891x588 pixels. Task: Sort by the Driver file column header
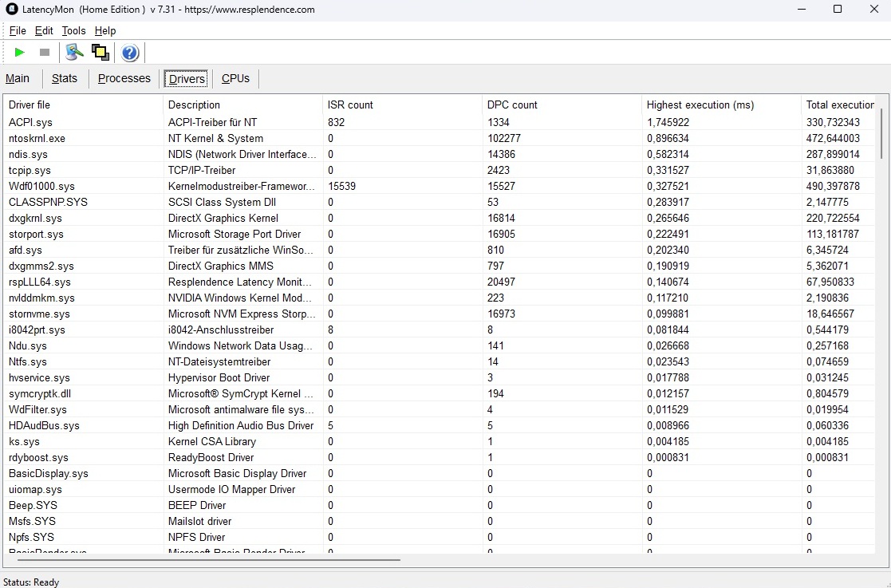(x=83, y=105)
